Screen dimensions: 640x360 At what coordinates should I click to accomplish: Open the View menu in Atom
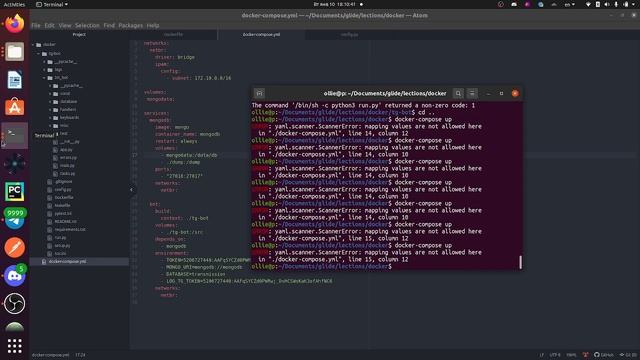pos(64,25)
